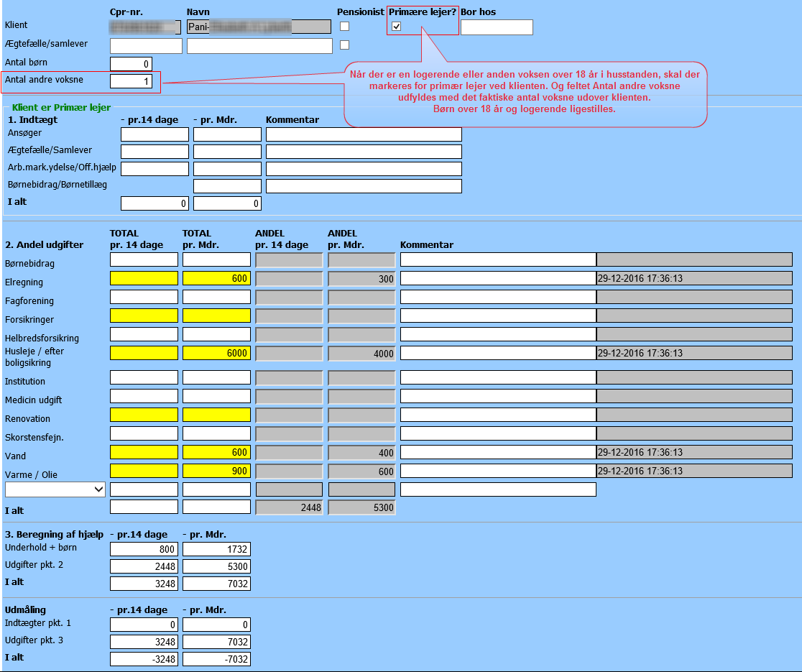Click the Forsikringer Kommentar field
802x672 pixels.
tap(498, 316)
